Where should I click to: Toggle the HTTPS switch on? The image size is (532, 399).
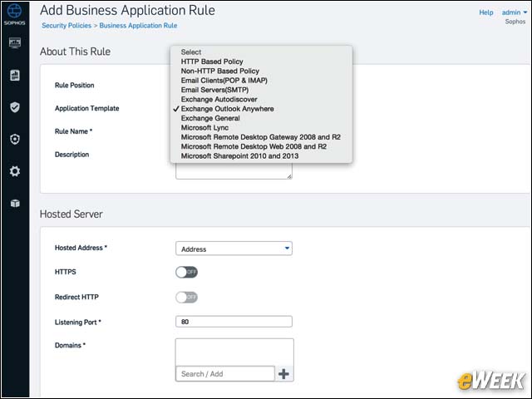click(x=186, y=272)
